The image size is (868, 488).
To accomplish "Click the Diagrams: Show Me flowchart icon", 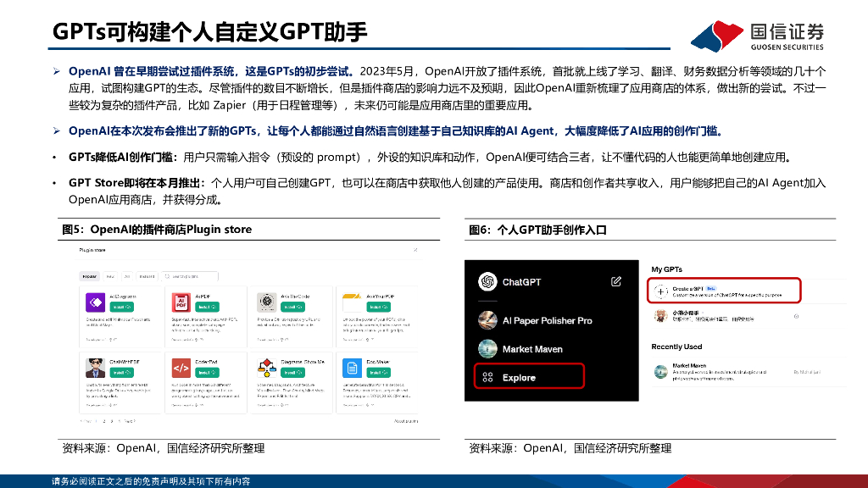I will (x=267, y=368).
